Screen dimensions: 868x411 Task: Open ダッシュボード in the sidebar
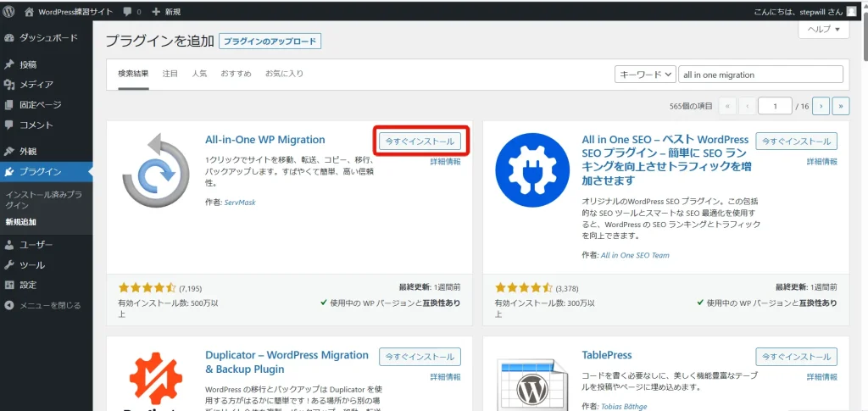[47, 38]
